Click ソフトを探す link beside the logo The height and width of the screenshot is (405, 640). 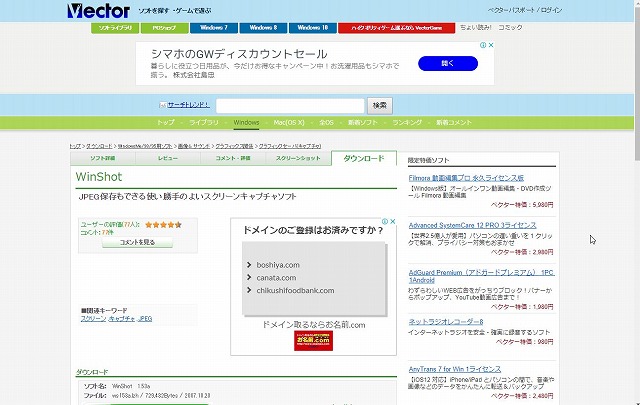coord(153,11)
